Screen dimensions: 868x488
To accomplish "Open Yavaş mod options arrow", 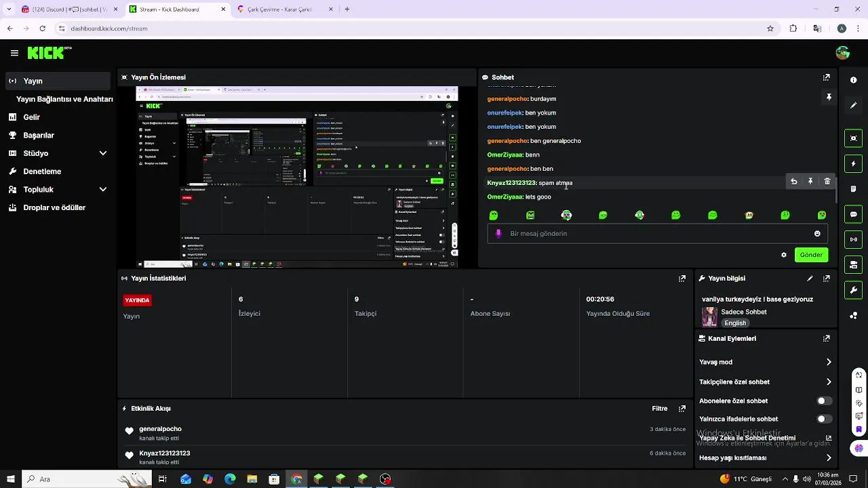I will [829, 362].
